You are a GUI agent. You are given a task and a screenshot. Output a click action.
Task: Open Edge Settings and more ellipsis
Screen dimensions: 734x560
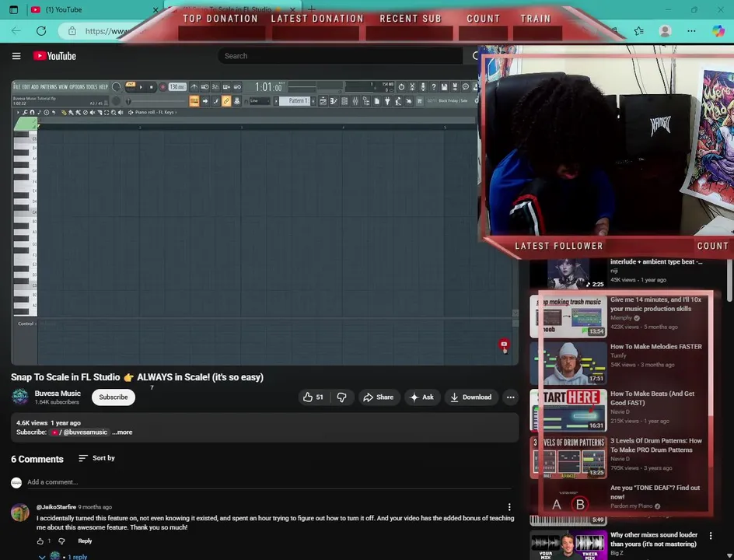pyautogui.click(x=691, y=31)
